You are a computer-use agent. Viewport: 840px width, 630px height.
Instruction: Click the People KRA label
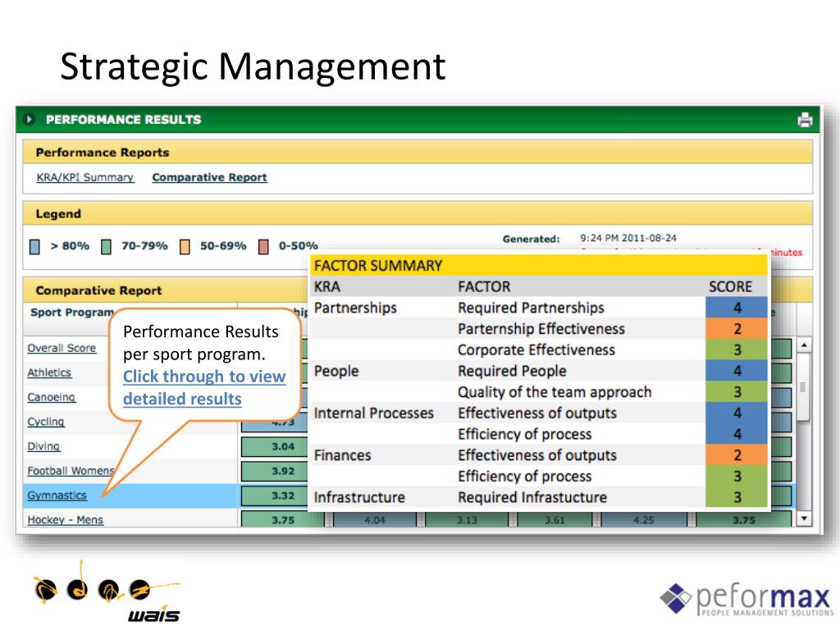point(336,372)
